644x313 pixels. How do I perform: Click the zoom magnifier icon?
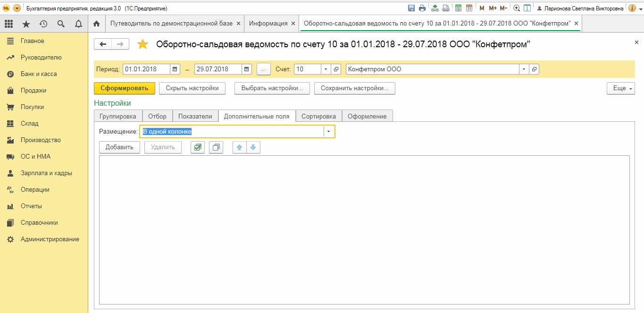coord(517,8)
